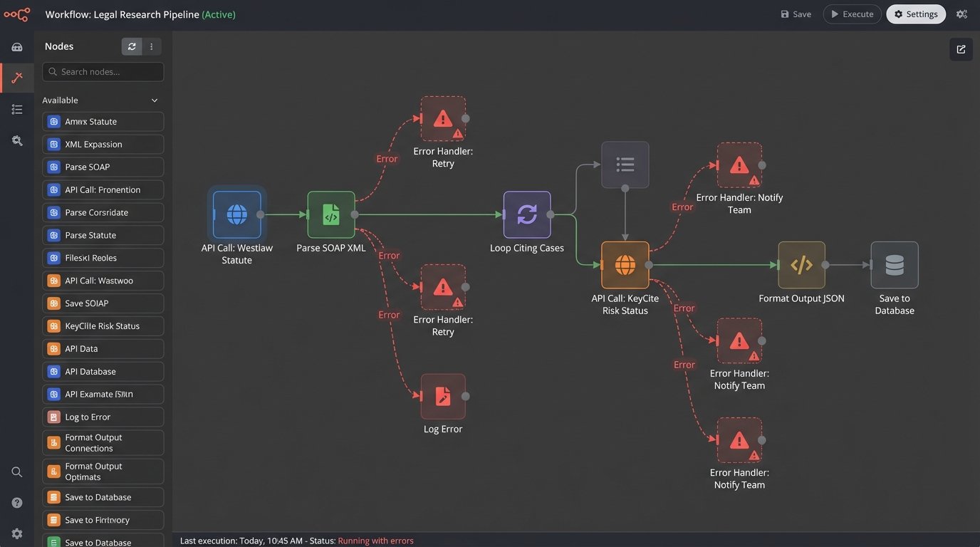This screenshot has width=980, height=547.
Task: Select KeyCite Risk Status from the node list
Action: pyautogui.click(x=103, y=326)
